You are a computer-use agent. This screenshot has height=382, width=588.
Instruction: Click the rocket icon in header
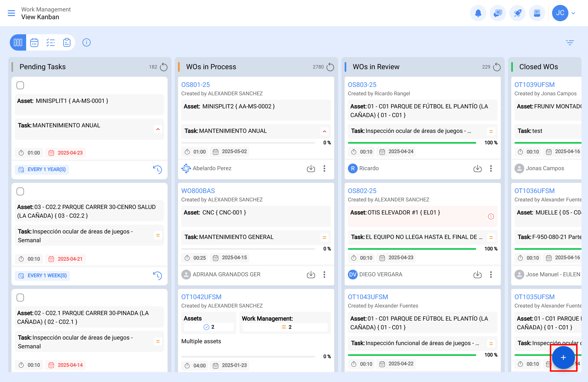tap(517, 13)
